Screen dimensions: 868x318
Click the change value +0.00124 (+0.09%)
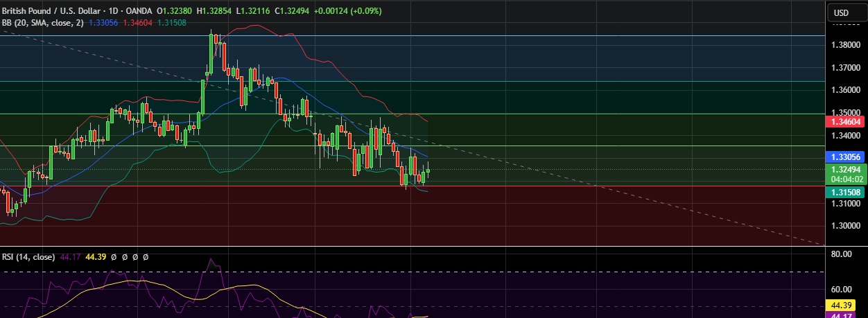click(348, 11)
